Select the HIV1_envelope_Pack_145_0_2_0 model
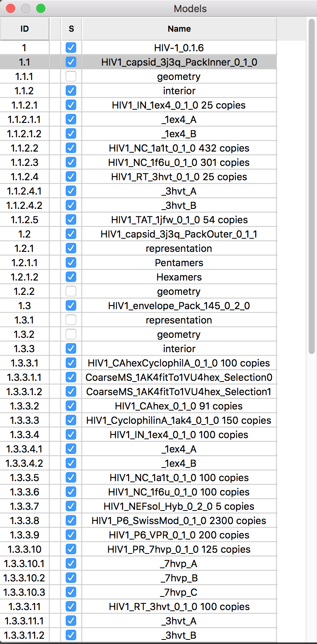The image size is (317, 644). click(x=179, y=306)
